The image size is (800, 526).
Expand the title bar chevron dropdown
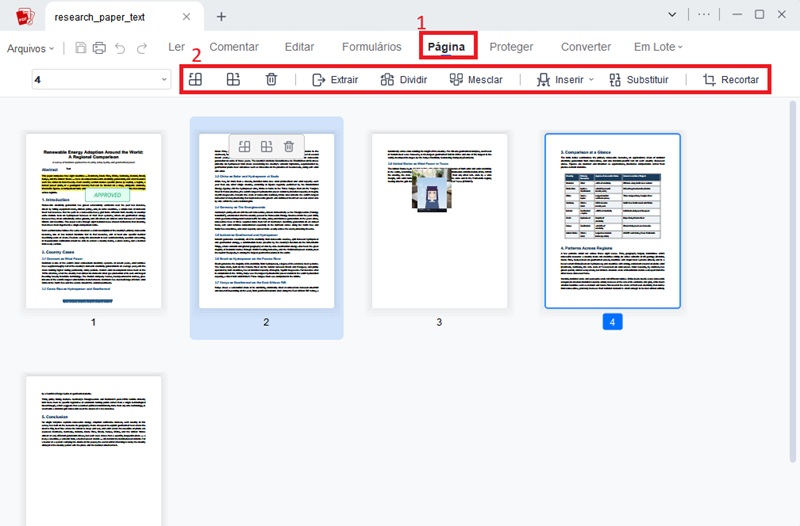click(x=672, y=15)
